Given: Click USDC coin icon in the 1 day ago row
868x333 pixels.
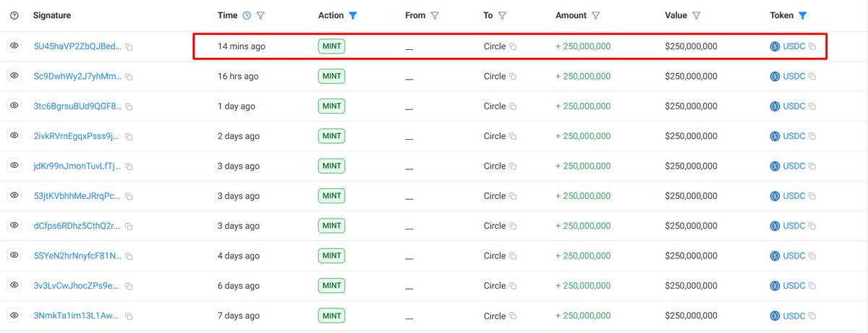Looking at the screenshot, I should tap(775, 106).
